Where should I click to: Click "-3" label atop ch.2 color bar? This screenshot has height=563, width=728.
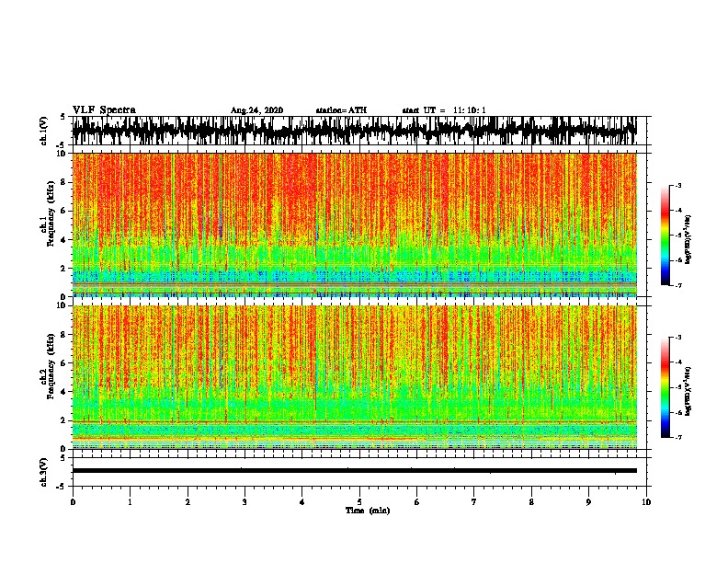point(678,338)
